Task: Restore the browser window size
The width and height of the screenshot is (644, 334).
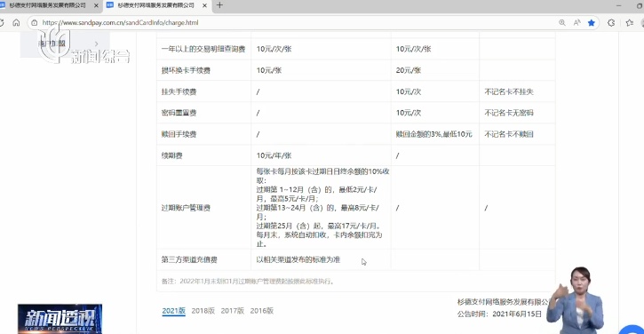Action: coord(640,5)
